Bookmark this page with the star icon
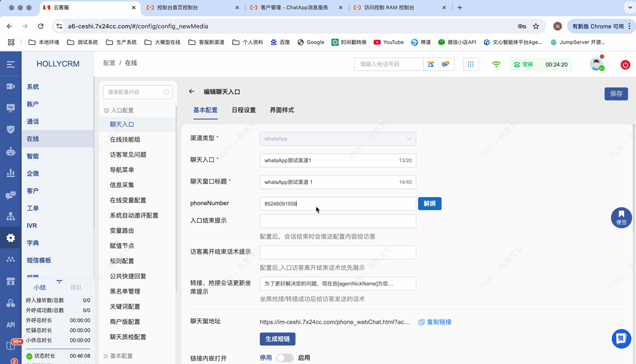This screenshot has height=364, width=636. 536,26
